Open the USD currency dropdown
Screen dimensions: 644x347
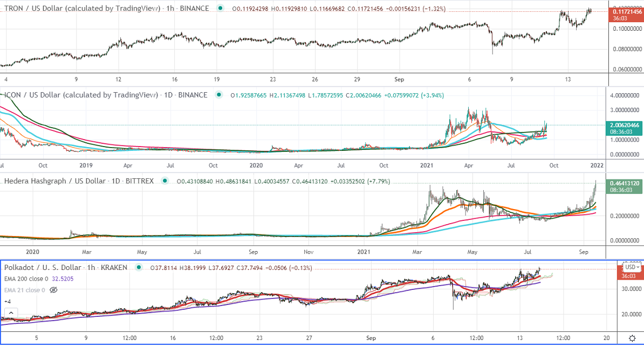point(632,267)
